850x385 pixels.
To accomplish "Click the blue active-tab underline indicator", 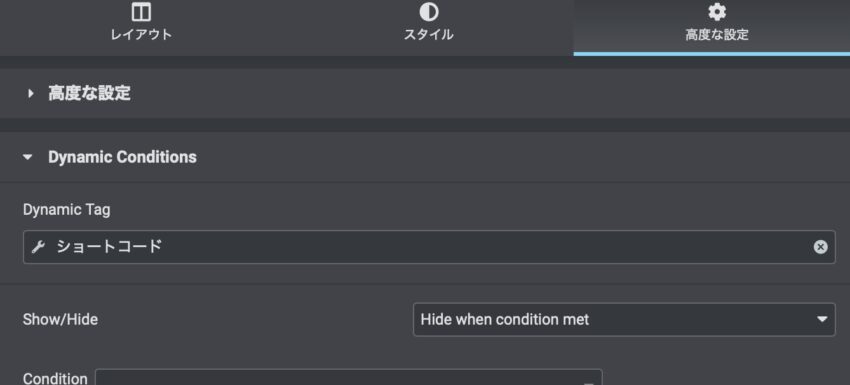I will pos(712,54).
